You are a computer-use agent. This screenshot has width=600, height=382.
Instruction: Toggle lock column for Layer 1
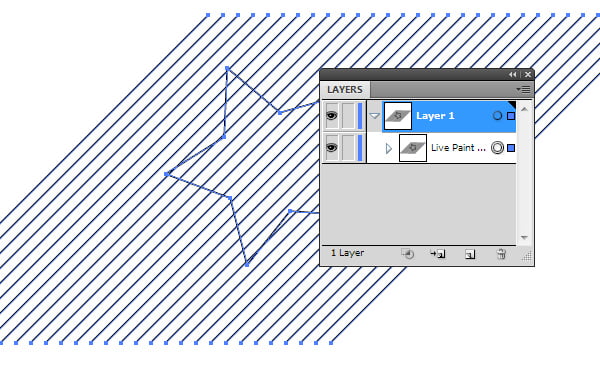coord(348,116)
